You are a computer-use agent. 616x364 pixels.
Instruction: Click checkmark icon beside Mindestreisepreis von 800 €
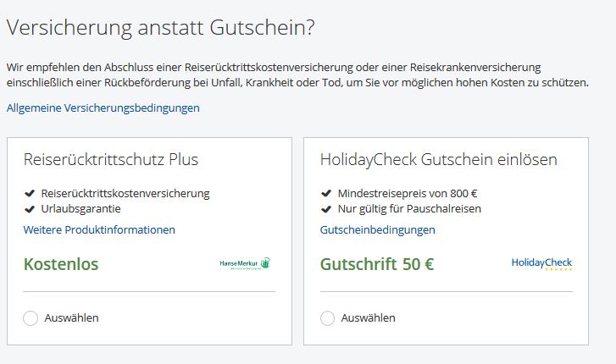point(326,194)
